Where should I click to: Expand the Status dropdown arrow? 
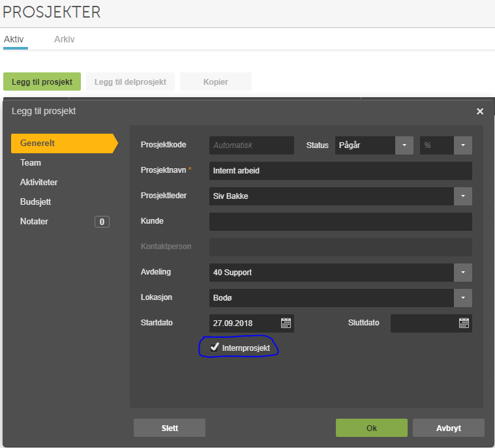(x=404, y=145)
